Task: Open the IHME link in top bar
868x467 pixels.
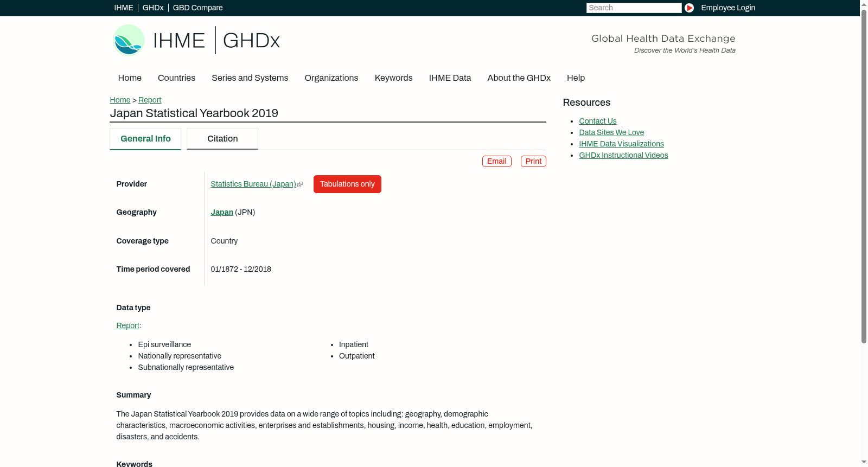Action: [x=124, y=8]
